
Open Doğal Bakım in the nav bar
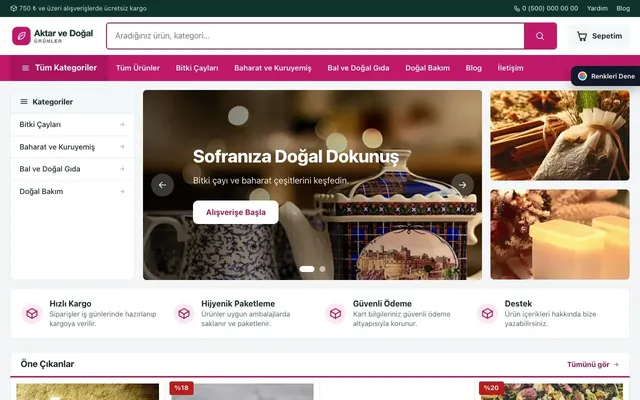pyautogui.click(x=427, y=68)
